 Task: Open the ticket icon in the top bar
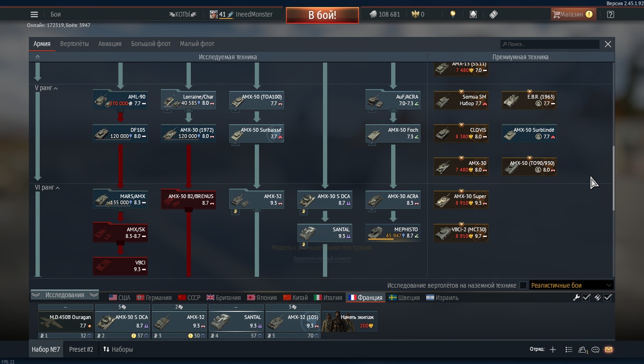coord(493,14)
